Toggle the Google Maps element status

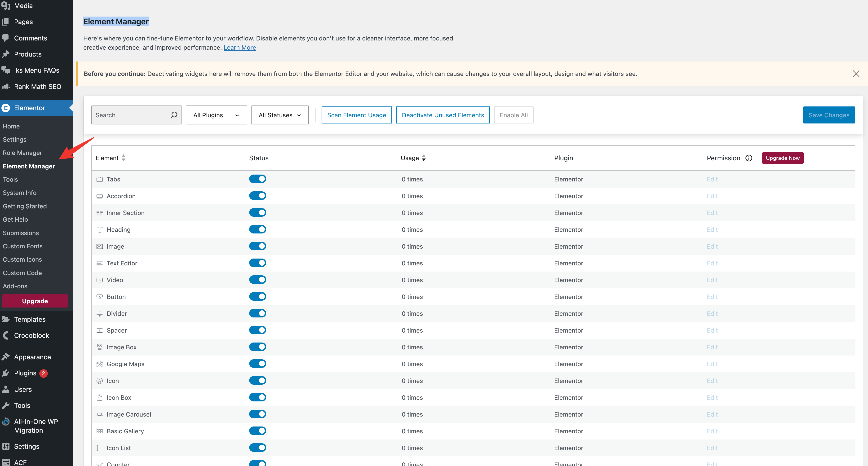click(257, 364)
